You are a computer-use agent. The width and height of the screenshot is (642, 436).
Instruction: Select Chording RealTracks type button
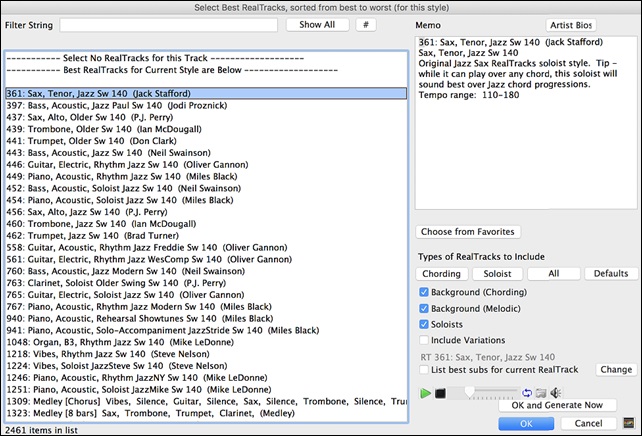[441, 274]
